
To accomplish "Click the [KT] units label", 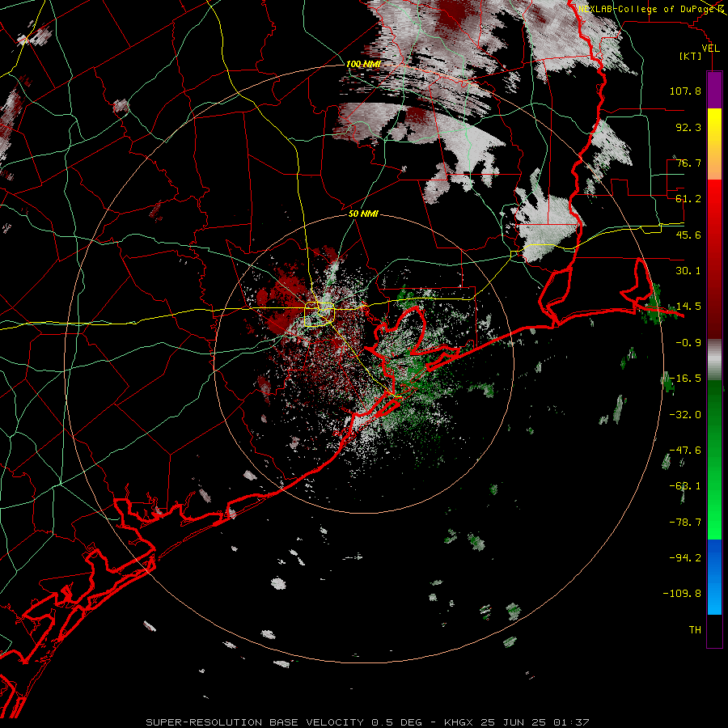I will 691,56.
